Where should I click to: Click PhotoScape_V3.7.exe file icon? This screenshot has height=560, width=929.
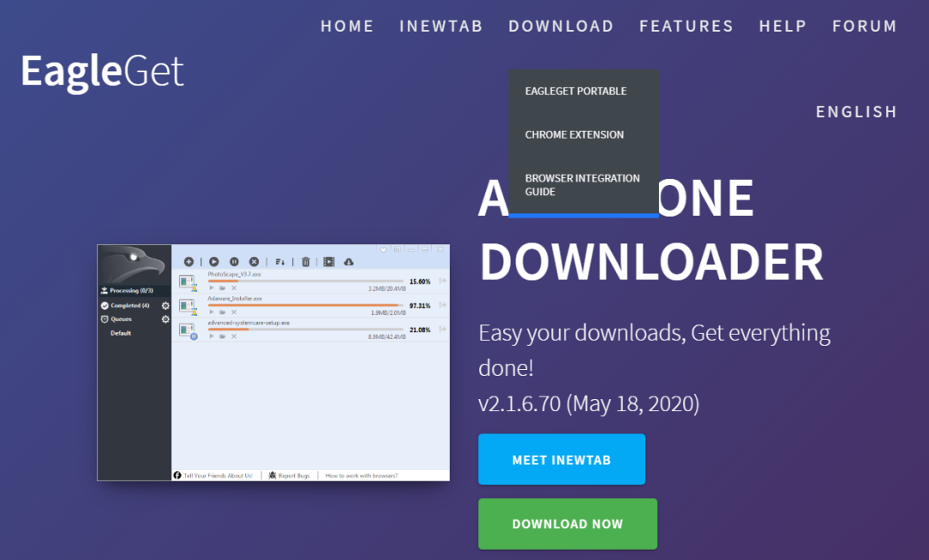188,282
